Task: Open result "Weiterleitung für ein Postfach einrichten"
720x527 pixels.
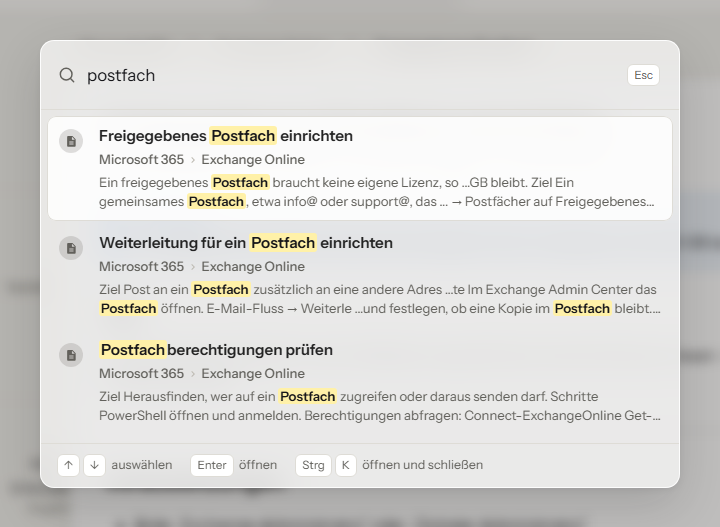Action: click(360, 275)
